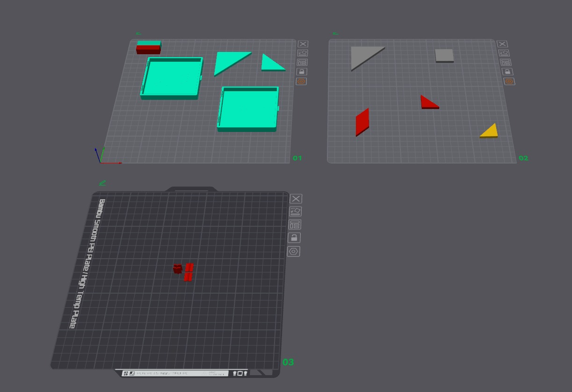Image resolution: width=572 pixels, height=392 pixels.
Task: Toggle the lock on plate 03
Action: click(x=294, y=238)
